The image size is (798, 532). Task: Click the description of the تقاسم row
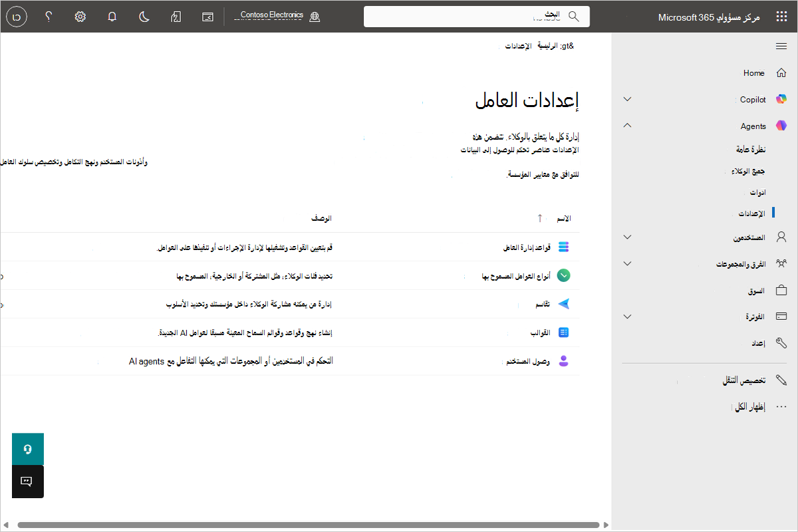coord(249,304)
